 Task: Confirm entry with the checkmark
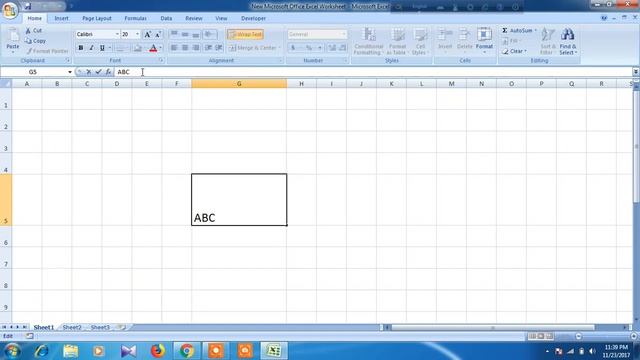pos(98,72)
